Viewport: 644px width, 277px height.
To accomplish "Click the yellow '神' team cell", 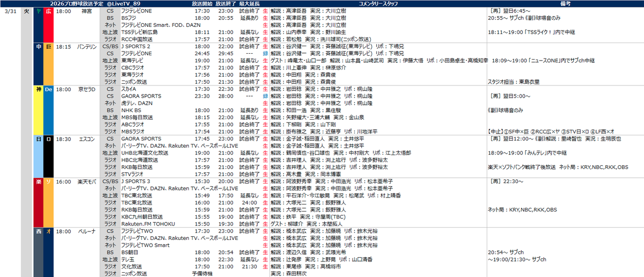I will (x=38, y=110).
